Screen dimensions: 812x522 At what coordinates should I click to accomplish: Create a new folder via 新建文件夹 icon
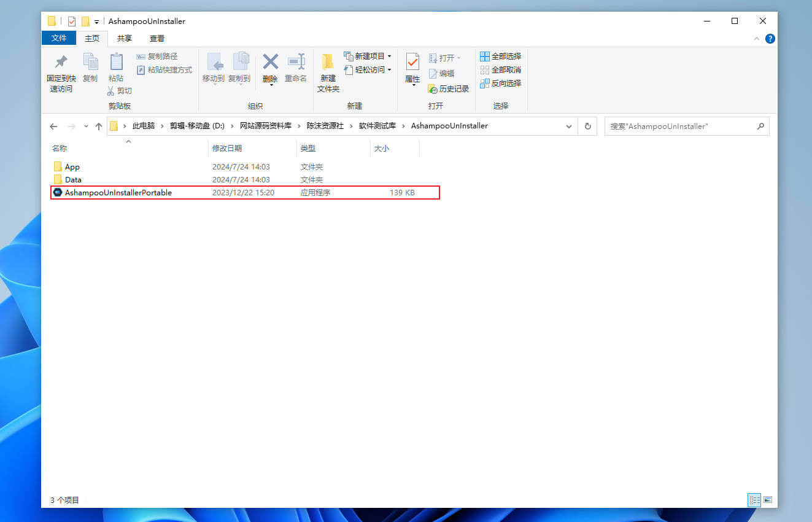point(328,72)
